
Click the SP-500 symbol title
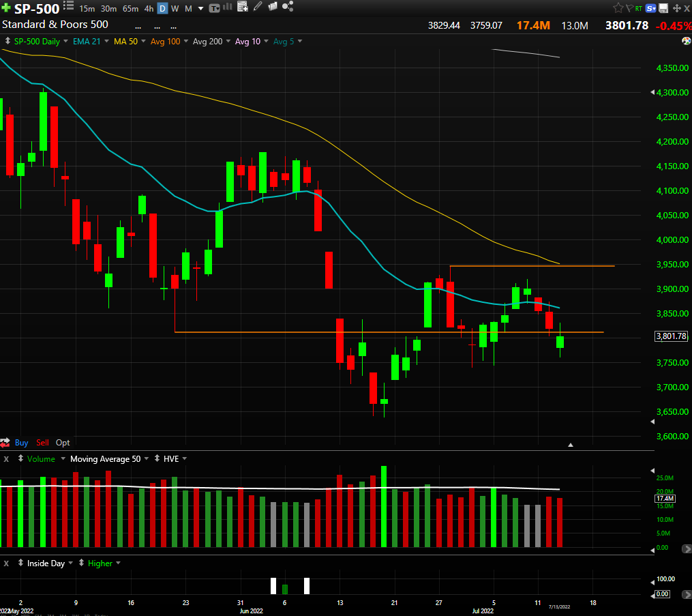pos(37,8)
